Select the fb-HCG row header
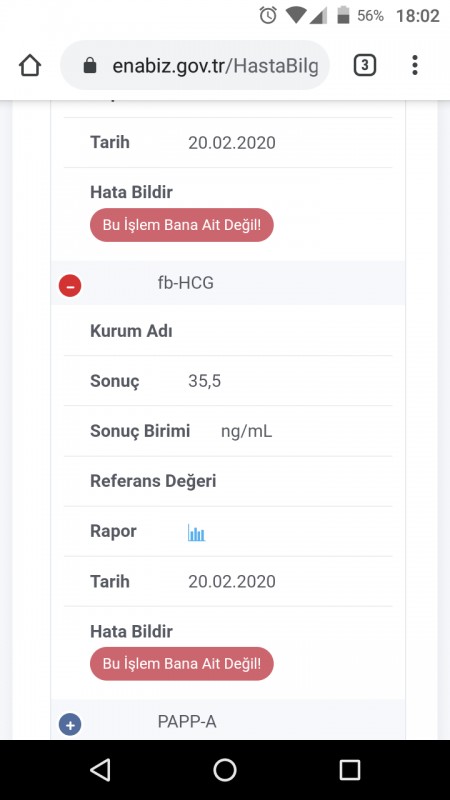 coord(228,283)
